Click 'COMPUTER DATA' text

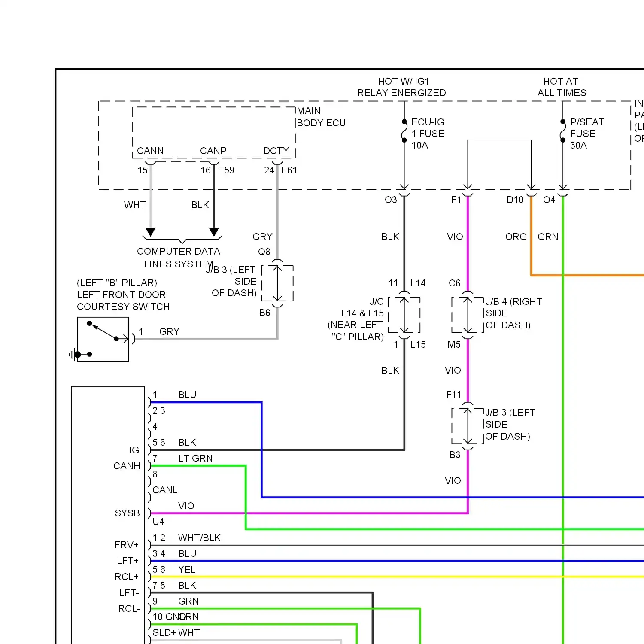(x=179, y=251)
